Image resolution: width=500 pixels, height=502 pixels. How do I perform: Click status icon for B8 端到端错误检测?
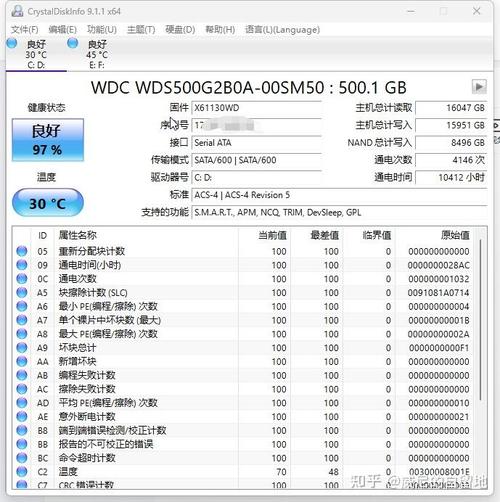tap(22, 430)
